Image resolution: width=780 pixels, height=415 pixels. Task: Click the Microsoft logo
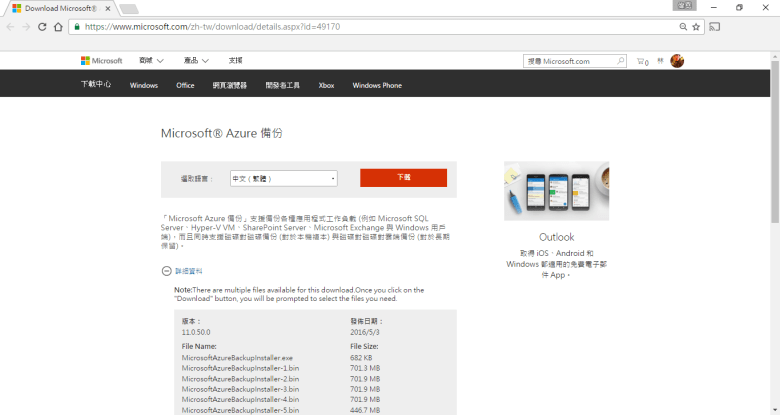[101, 61]
